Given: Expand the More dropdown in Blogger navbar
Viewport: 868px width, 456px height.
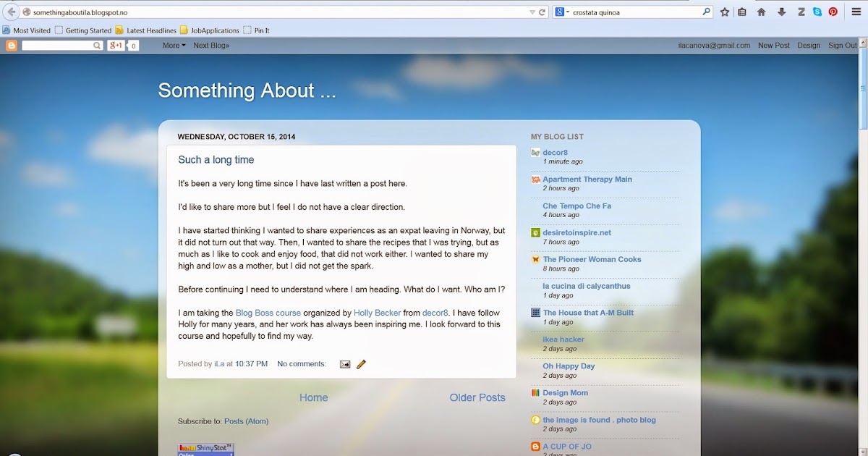Looking at the screenshot, I should [x=174, y=46].
